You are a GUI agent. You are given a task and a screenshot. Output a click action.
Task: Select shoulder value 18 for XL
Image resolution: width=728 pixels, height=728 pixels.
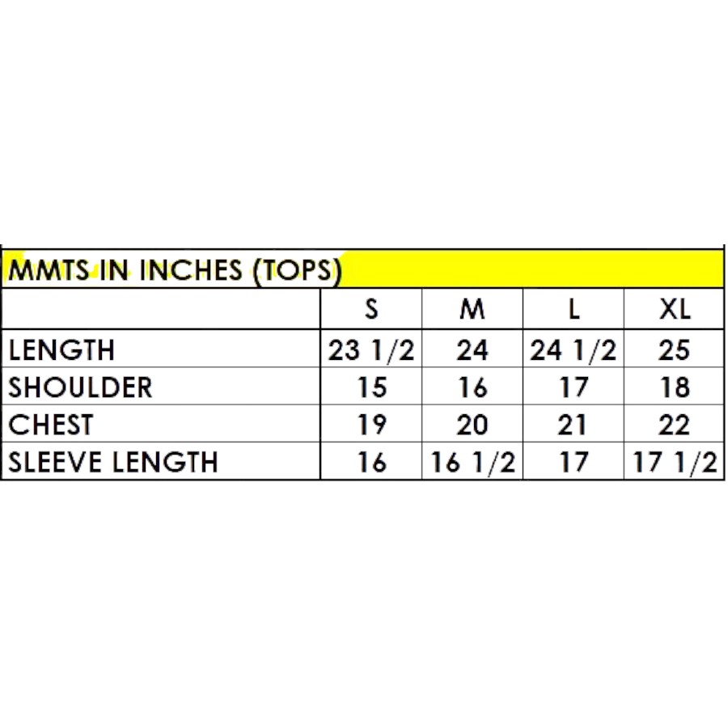(x=675, y=387)
